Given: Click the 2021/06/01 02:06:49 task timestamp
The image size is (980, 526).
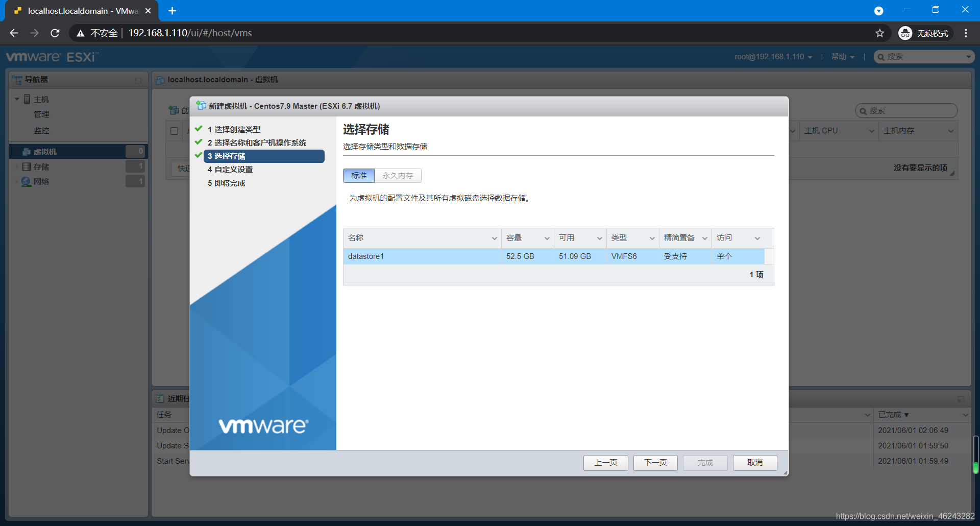Looking at the screenshot, I should pos(913,431).
